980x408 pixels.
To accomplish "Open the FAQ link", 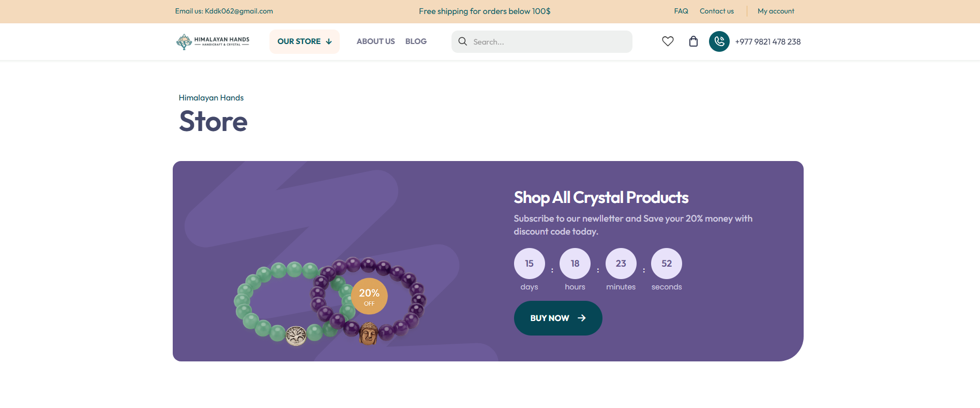I will coord(681,11).
